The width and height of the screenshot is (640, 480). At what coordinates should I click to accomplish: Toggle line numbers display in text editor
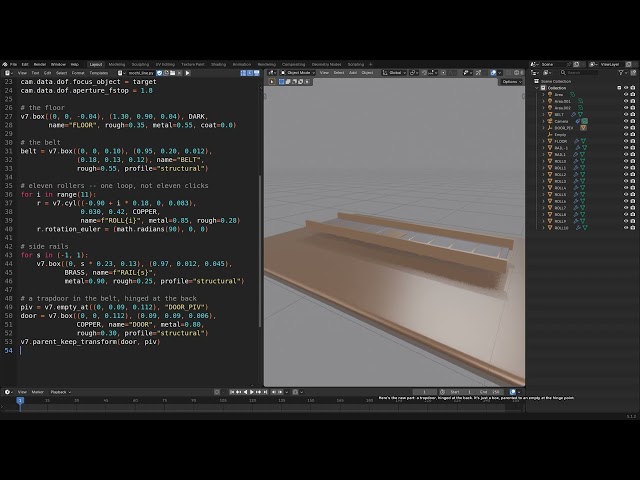click(243, 73)
